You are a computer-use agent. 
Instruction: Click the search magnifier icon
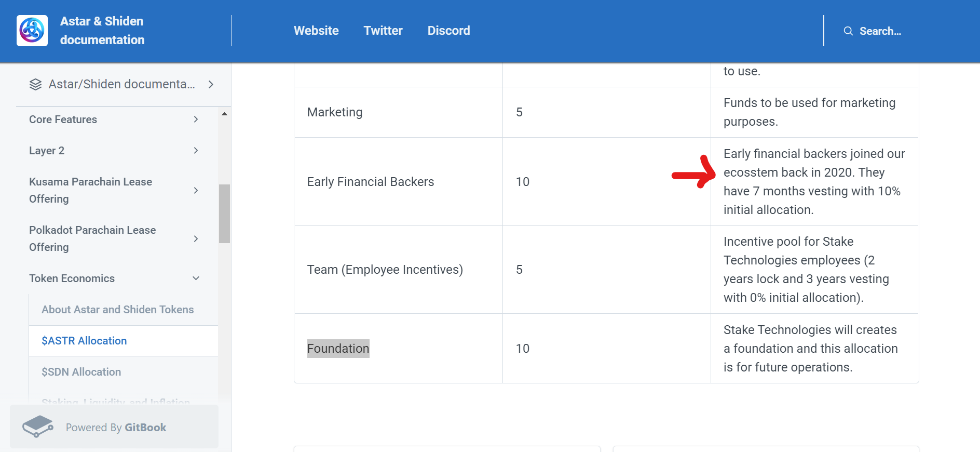point(848,31)
